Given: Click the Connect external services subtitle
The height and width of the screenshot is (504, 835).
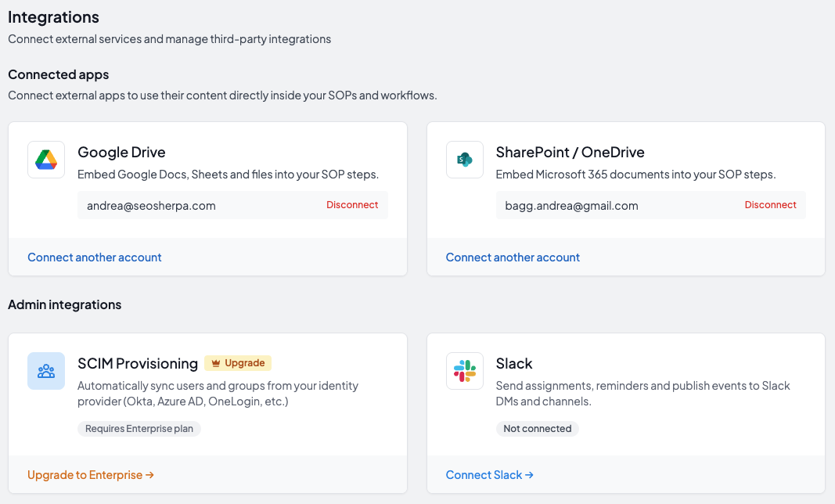Looking at the screenshot, I should coord(169,39).
